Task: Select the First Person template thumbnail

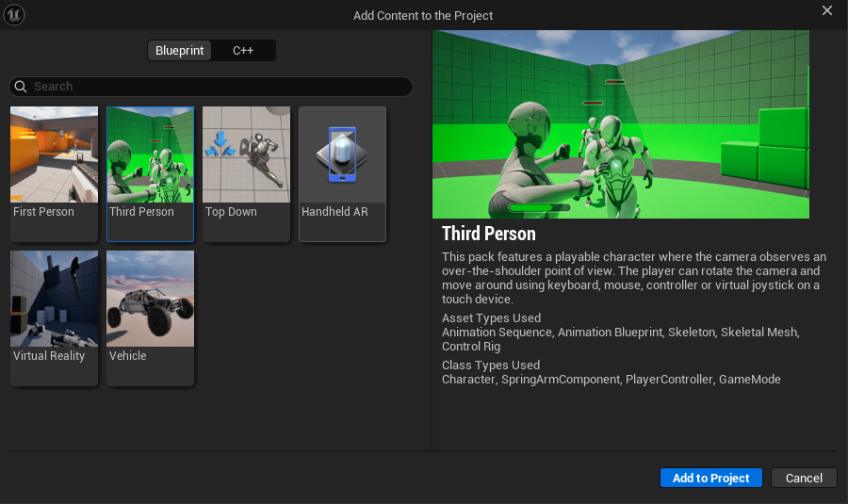Action: pyautogui.click(x=54, y=154)
